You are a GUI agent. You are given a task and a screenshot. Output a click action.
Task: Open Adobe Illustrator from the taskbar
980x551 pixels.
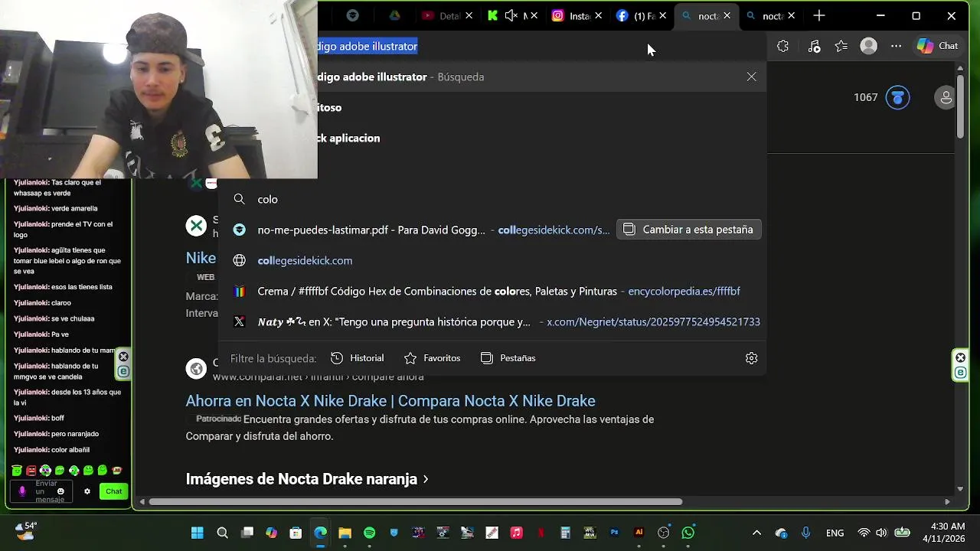click(639, 533)
